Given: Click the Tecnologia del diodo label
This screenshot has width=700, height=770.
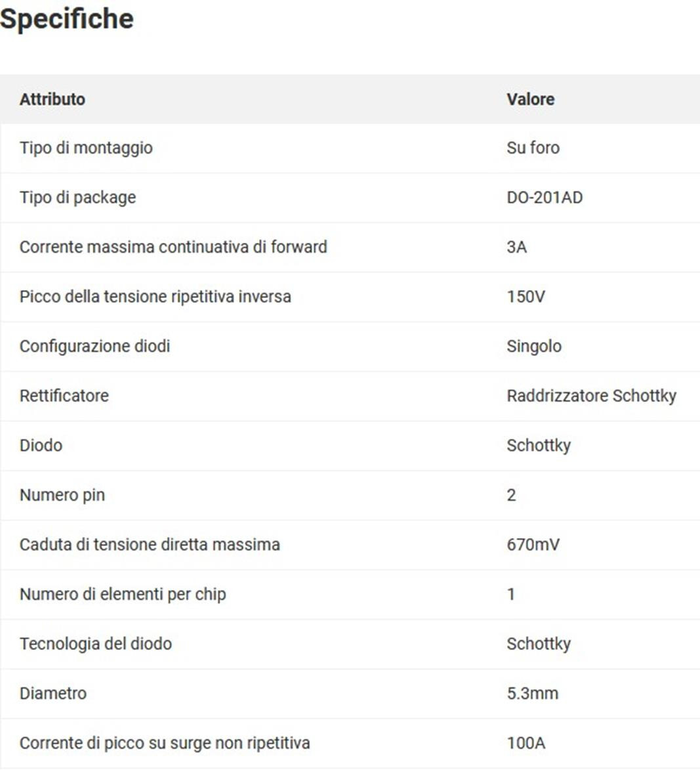Looking at the screenshot, I should tap(96, 644).
